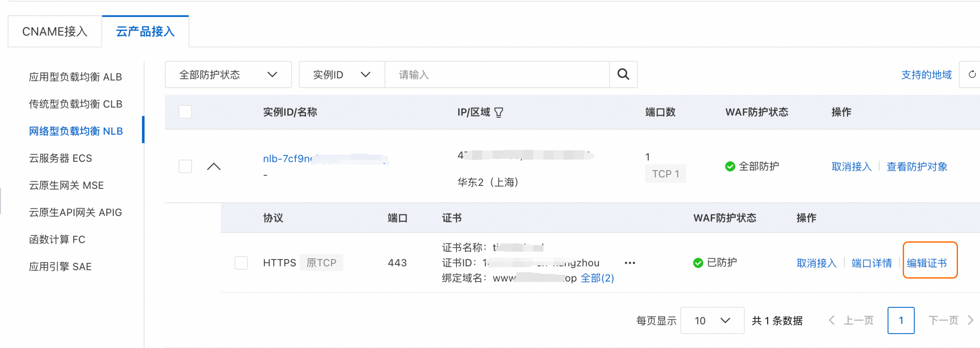
Task: Click the search magnifier icon
Action: coord(623,75)
